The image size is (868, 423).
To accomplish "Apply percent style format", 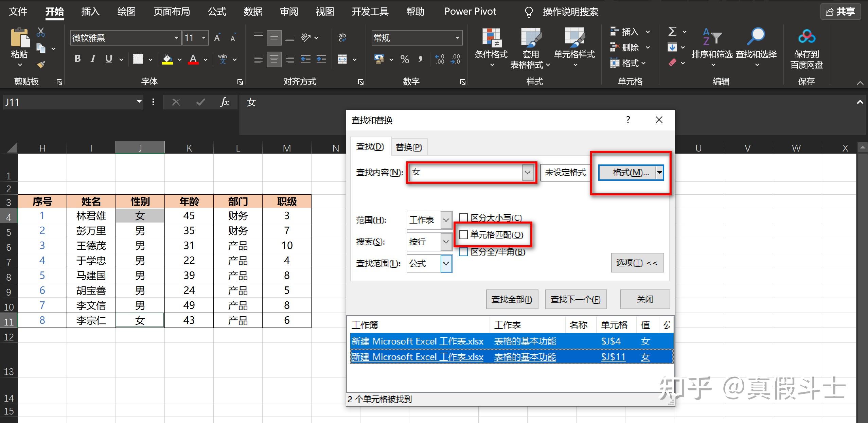I will 405,59.
